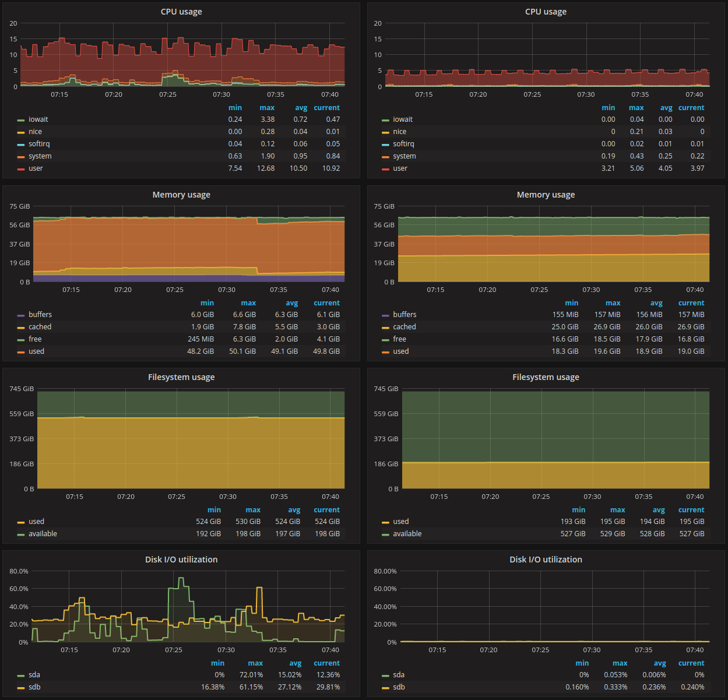Toggle the "iowait" series in left CPU panel

pos(38,119)
